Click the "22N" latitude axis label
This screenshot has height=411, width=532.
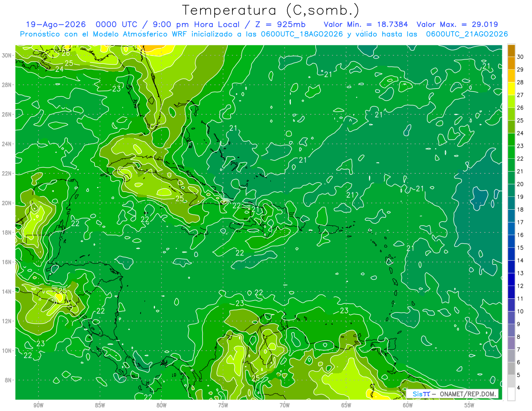8,173
